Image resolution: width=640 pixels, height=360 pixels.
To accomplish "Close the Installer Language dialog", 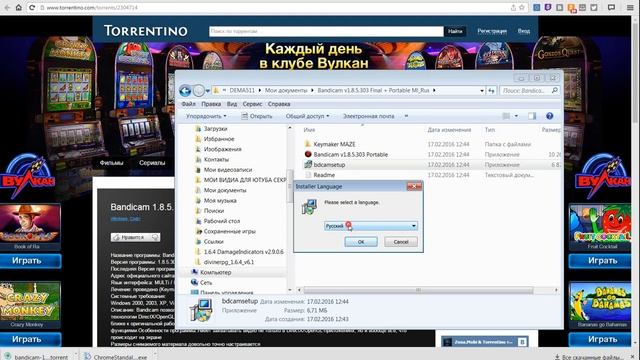I will point(414,187).
